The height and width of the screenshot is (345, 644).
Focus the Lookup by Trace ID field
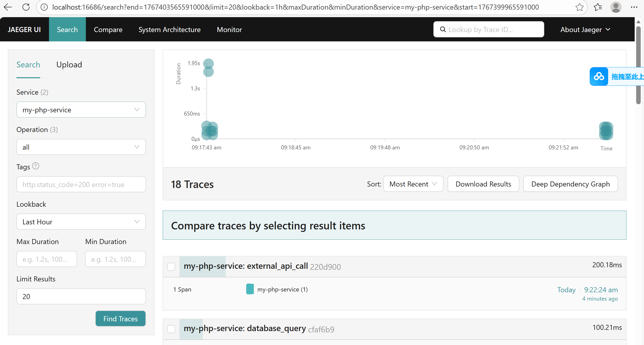489,30
